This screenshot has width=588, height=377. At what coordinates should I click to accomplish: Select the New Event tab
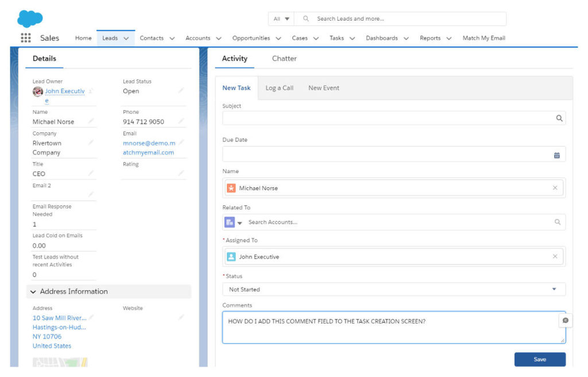[x=324, y=88]
